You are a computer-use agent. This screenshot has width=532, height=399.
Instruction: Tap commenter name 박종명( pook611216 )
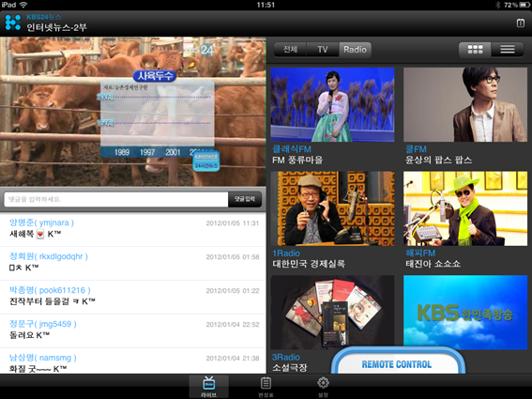coord(50,290)
